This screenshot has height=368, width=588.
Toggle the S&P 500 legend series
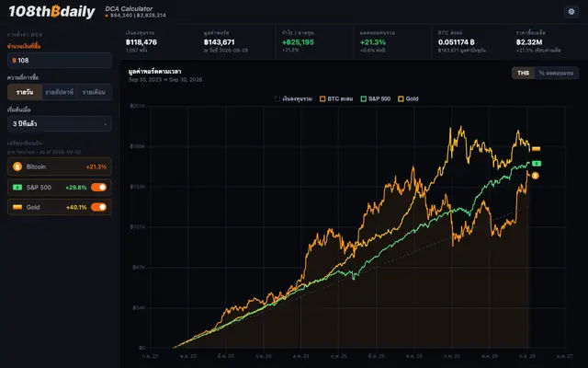coord(376,98)
